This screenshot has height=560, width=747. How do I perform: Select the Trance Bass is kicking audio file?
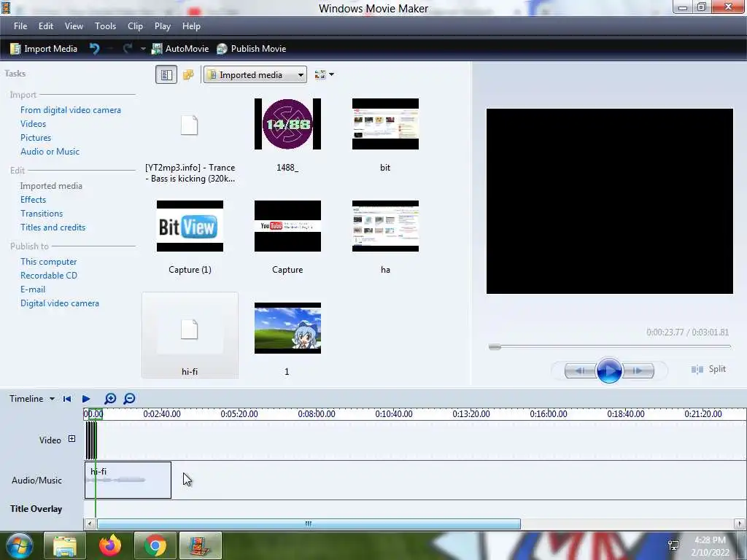[190, 139]
